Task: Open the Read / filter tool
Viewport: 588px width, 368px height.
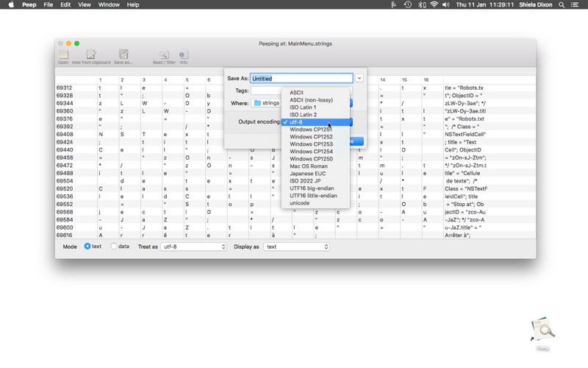Action: click(x=164, y=54)
